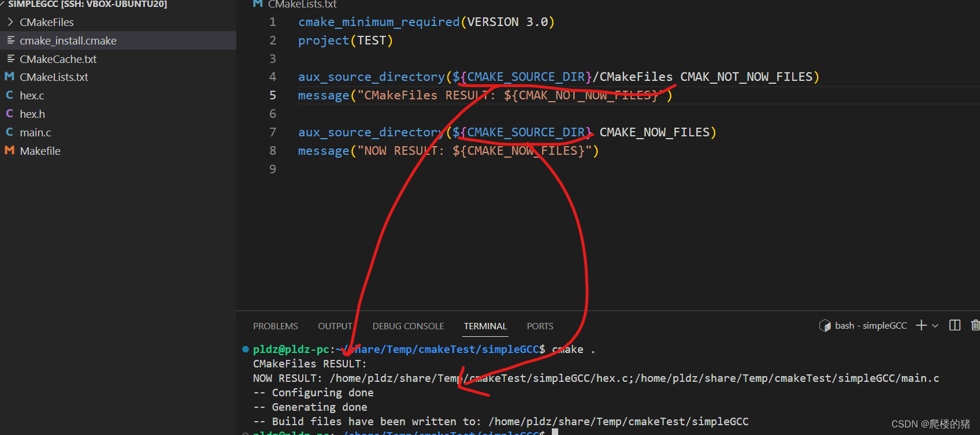Select the TERMINAL tab
Image resolution: width=980 pixels, height=435 pixels.
click(485, 326)
